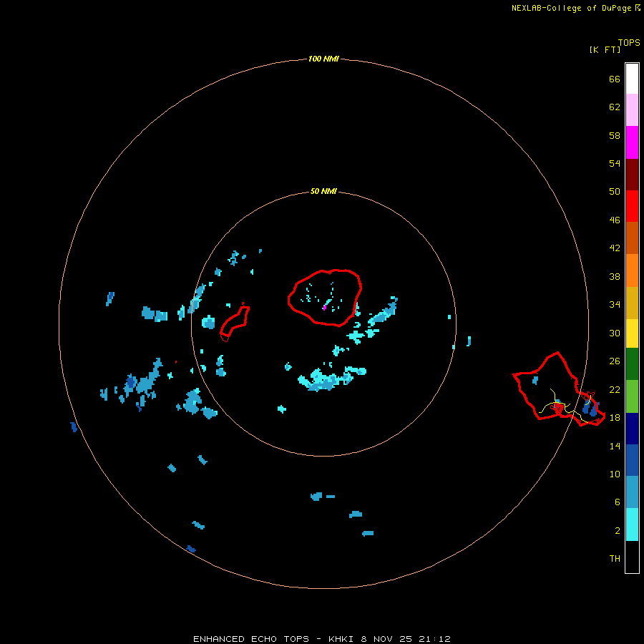Viewport: 644px width, 644px height.
Task: Click the 54 legend value
Action: [x=615, y=163]
